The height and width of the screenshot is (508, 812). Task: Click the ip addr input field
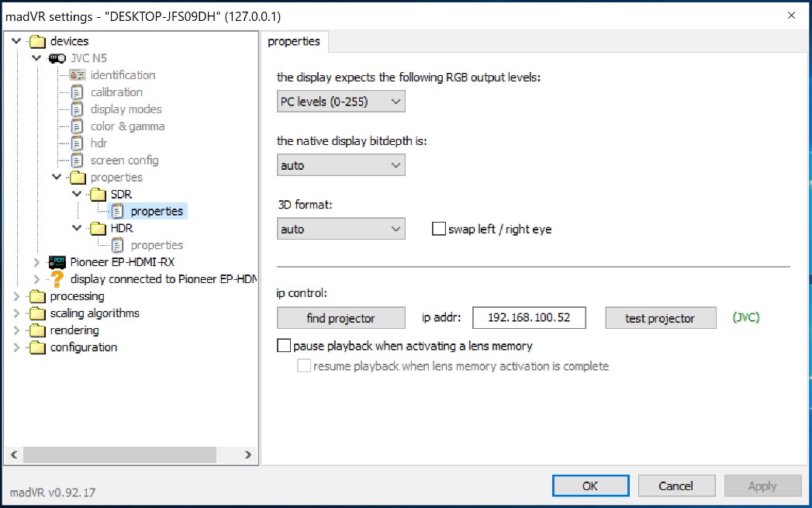pos(529,317)
